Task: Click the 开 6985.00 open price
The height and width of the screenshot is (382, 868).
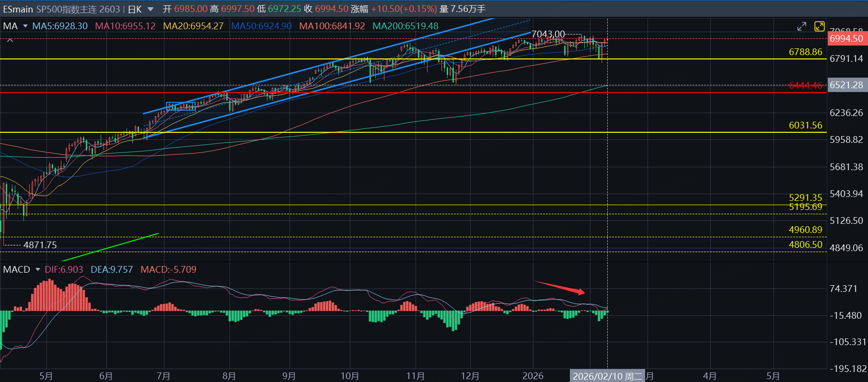Action: (x=185, y=9)
